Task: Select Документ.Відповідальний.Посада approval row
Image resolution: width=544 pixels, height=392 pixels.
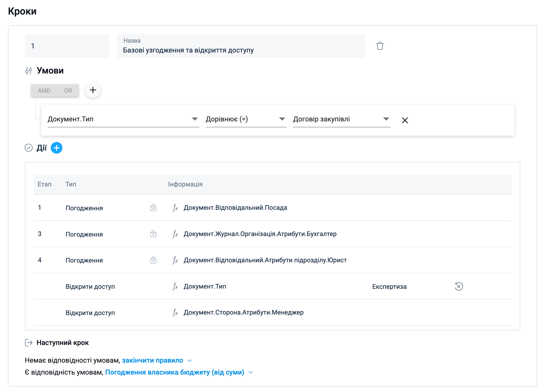Action: pyautogui.click(x=235, y=208)
